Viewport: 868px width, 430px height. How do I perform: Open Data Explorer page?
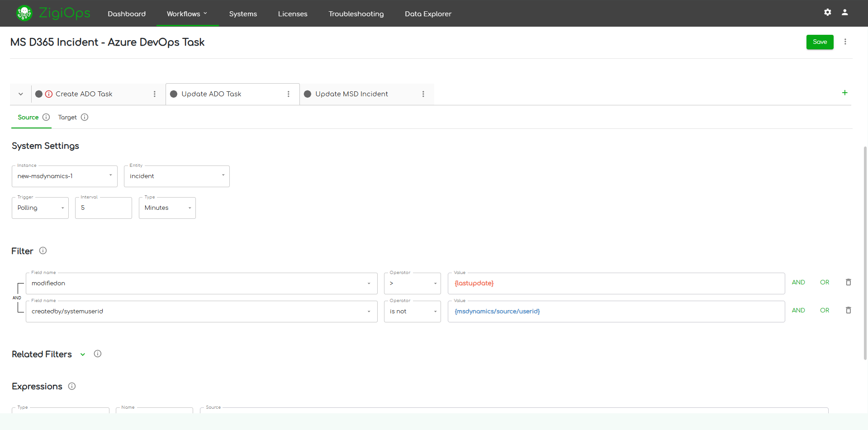[x=428, y=14]
